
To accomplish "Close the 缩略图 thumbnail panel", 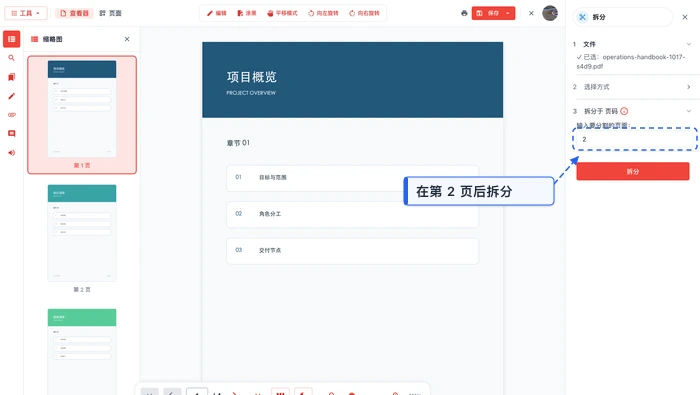I will 127,39.
